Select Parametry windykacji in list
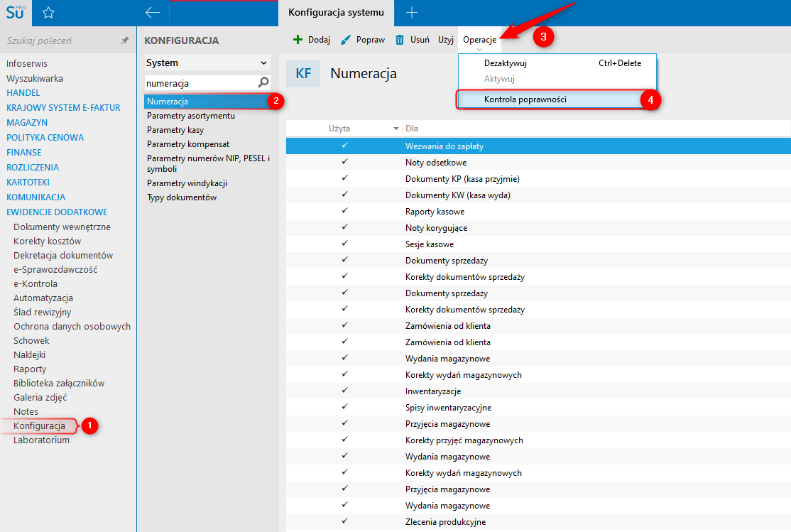 click(187, 183)
